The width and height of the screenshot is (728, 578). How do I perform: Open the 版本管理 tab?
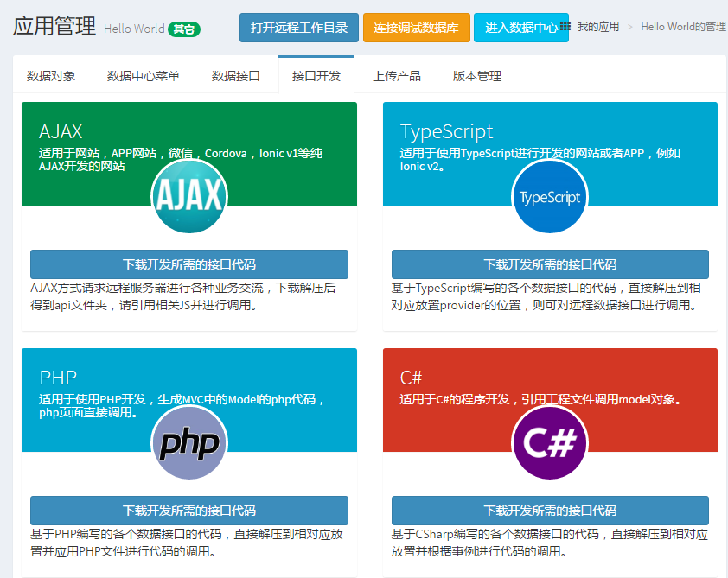tap(476, 76)
